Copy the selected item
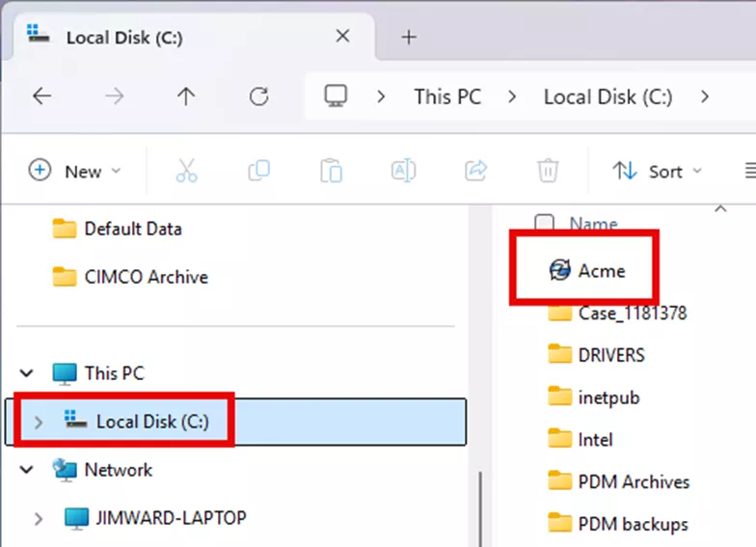The height and width of the screenshot is (547, 756). [258, 171]
